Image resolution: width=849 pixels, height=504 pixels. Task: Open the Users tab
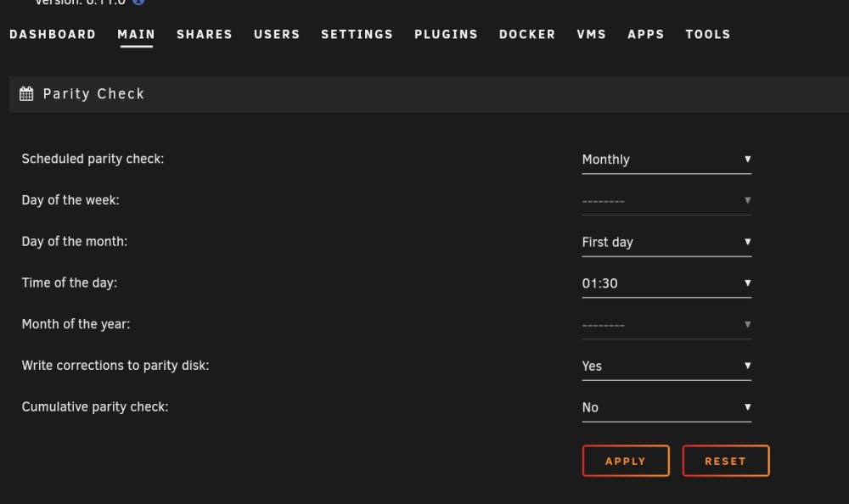(277, 34)
